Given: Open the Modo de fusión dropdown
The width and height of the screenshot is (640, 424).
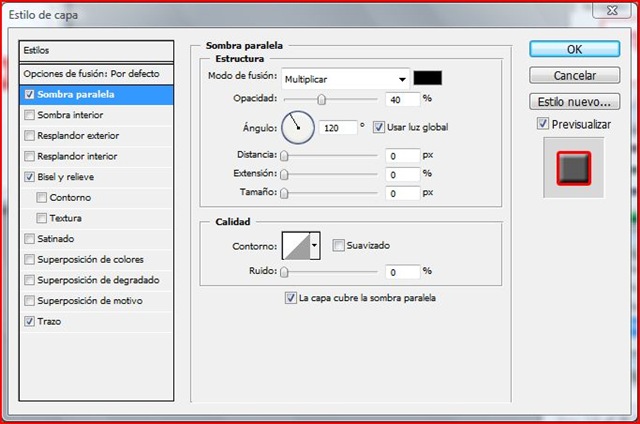Looking at the screenshot, I should (345, 79).
